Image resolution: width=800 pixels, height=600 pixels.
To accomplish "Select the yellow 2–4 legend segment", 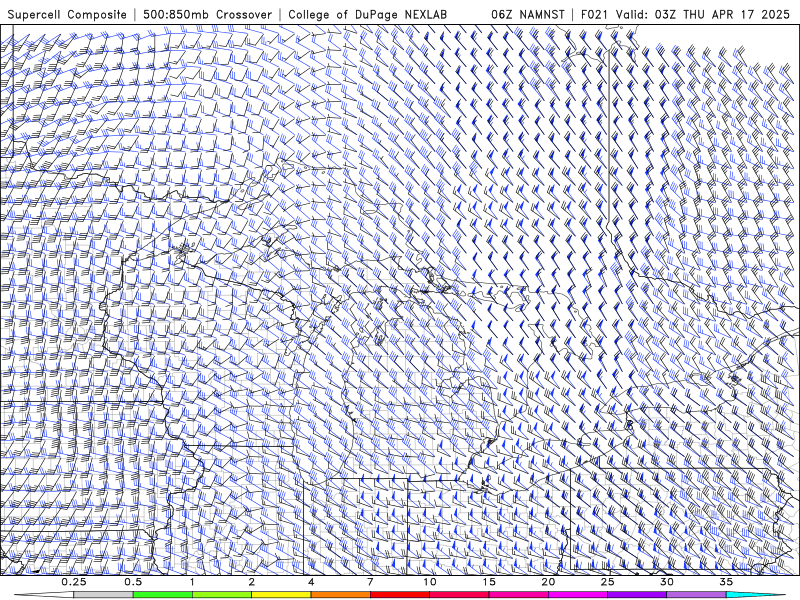I will pos(281,595).
